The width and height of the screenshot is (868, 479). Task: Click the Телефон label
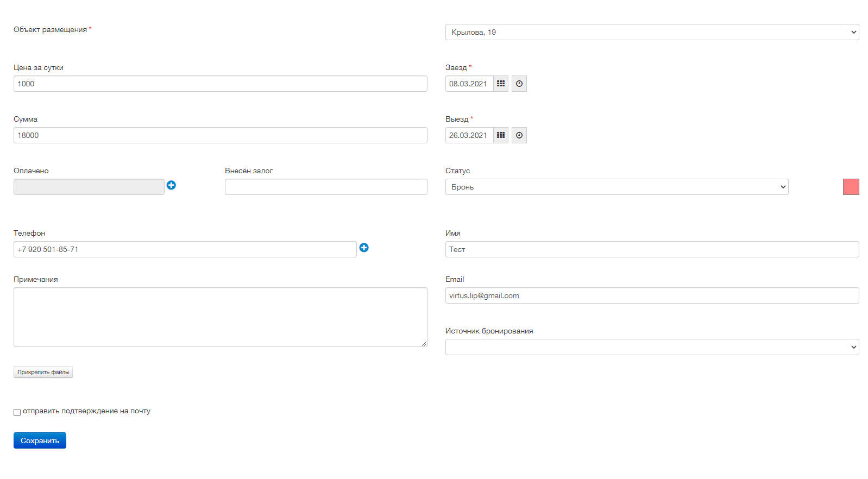click(29, 234)
